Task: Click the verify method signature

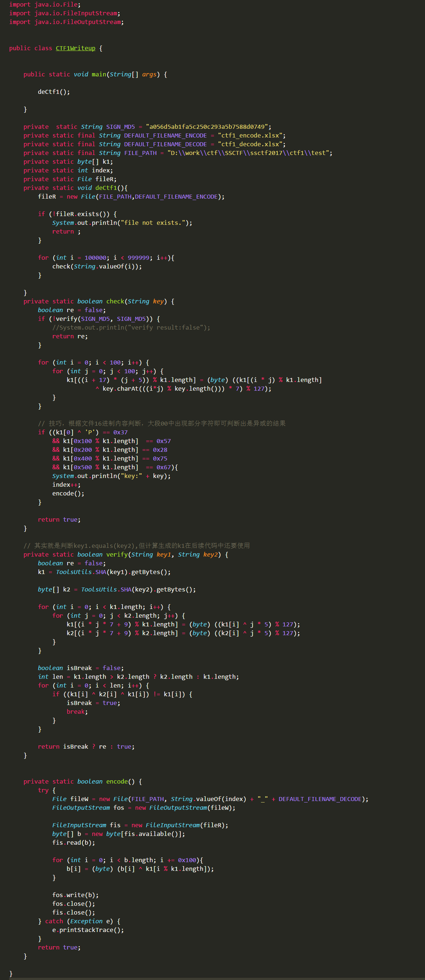Action: 126,555
